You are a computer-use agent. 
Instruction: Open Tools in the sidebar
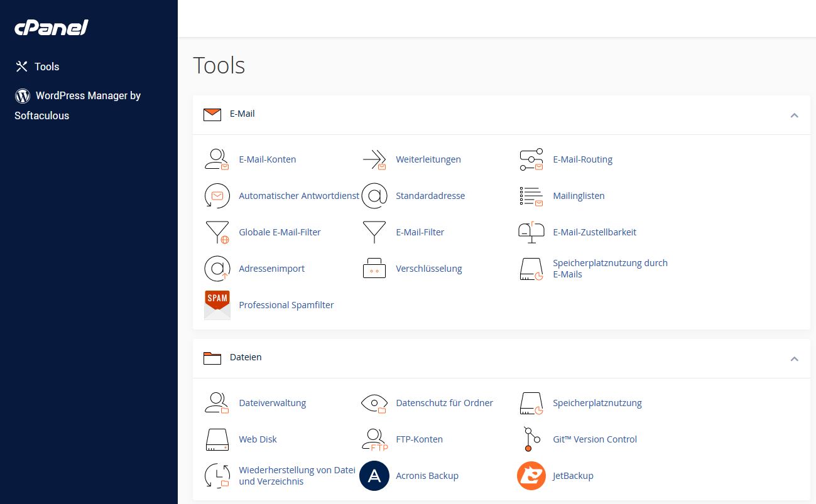[48, 67]
